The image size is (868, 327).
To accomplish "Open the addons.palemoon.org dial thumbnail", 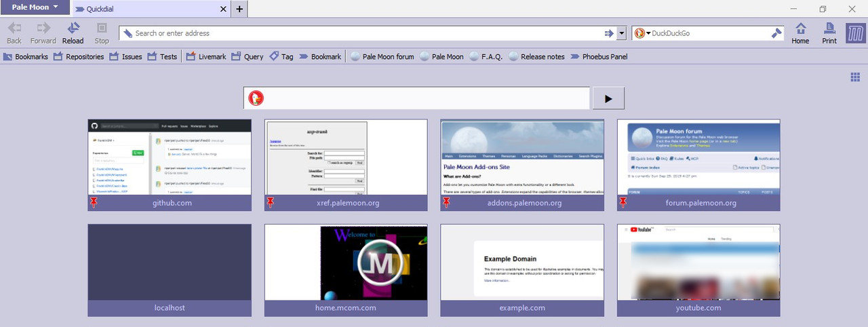I will pos(522,157).
